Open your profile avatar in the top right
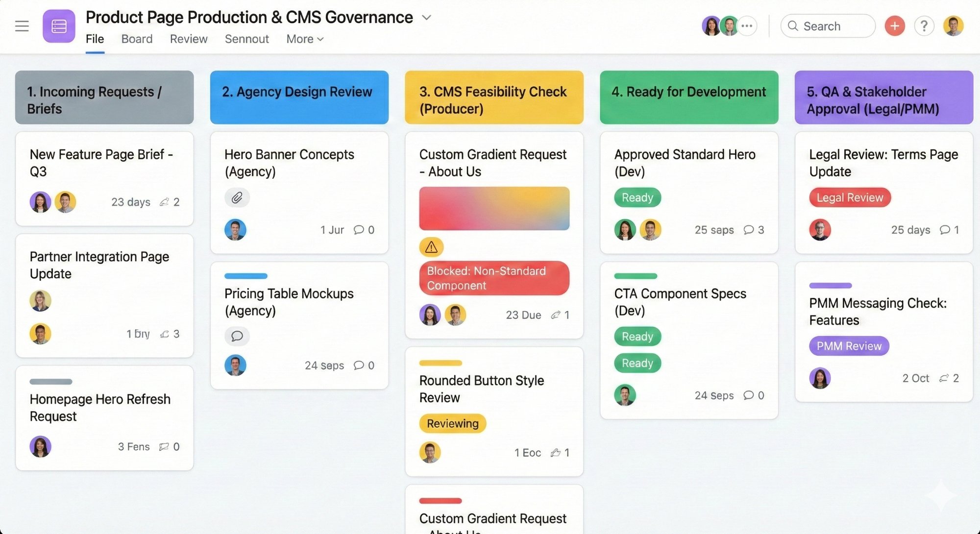 (x=953, y=26)
